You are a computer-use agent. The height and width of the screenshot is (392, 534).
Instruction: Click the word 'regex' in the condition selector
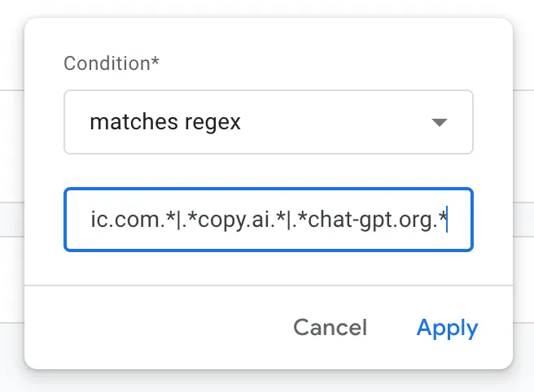(x=212, y=123)
